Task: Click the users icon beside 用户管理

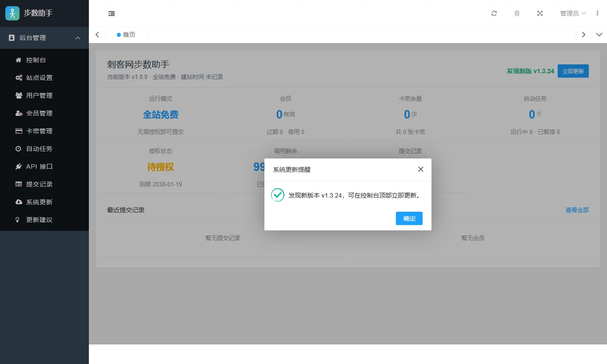Action: coord(19,95)
